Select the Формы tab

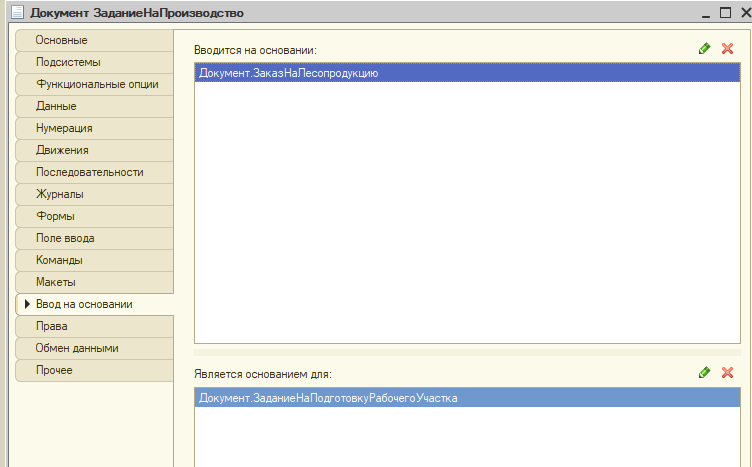click(x=55, y=216)
